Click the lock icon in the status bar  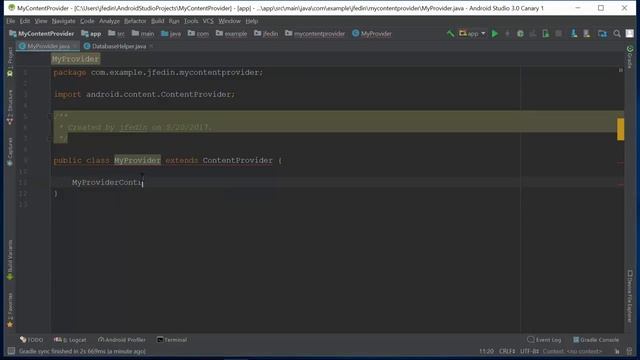(617, 351)
